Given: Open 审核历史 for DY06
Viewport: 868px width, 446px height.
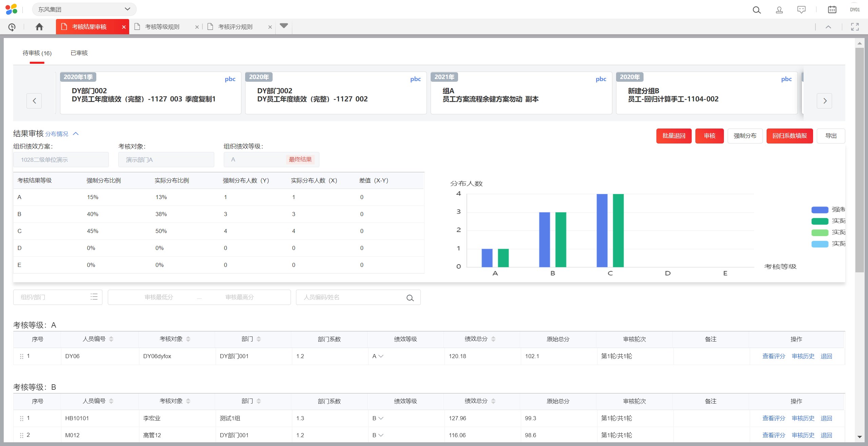Looking at the screenshot, I should coord(803,356).
